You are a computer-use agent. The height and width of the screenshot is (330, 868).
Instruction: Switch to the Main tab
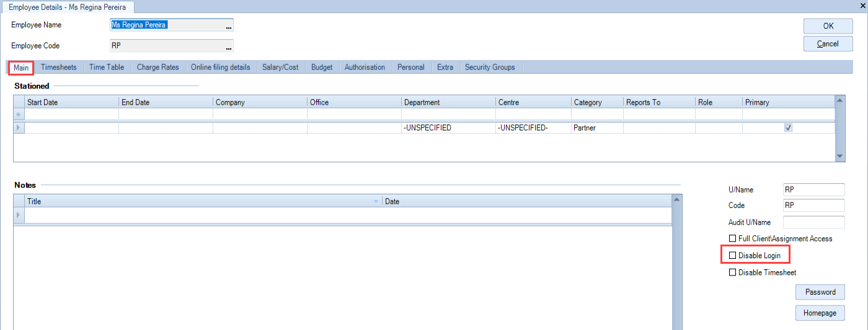[21, 67]
